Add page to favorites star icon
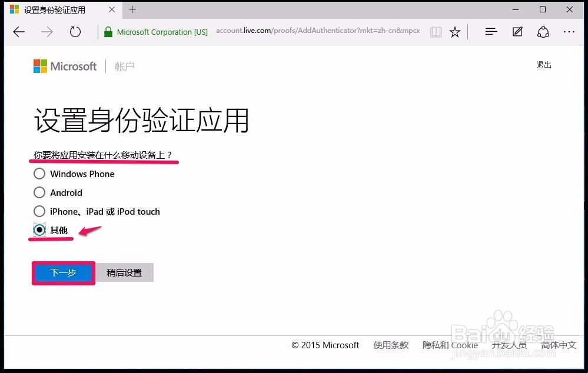 [455, 32]
